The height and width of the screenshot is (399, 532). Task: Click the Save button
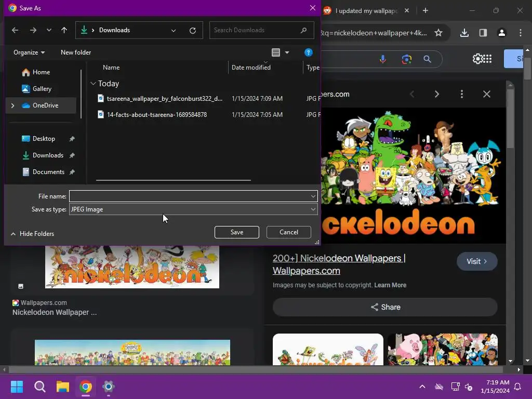pos(237,232)
